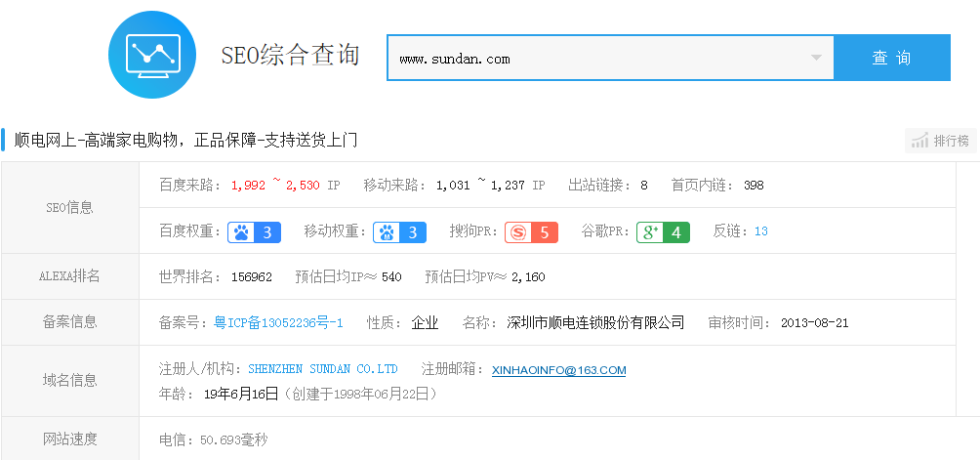Open the 排行榜 ranking button

941,141
